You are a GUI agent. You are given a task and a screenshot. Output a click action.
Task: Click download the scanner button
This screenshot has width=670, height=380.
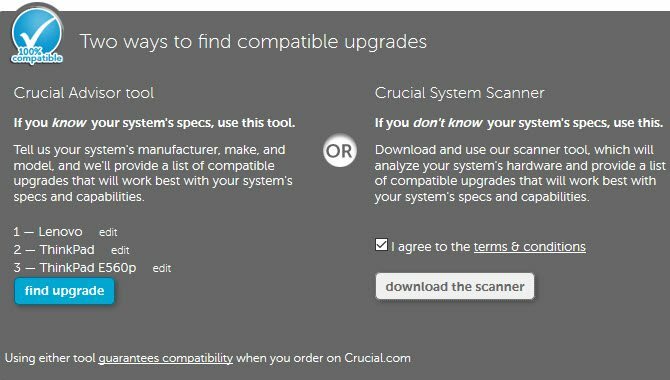pos(455,286)
